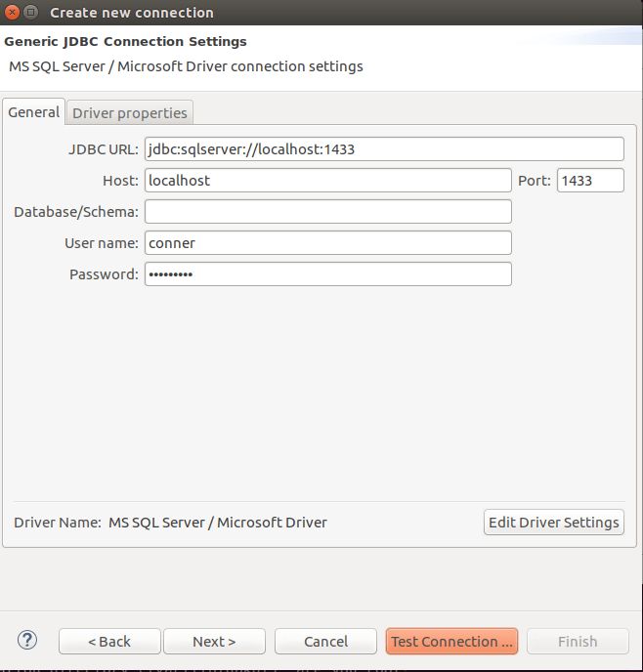Click the Finish button
Screen dimensions: 643x672
click(x=578, y=642)
